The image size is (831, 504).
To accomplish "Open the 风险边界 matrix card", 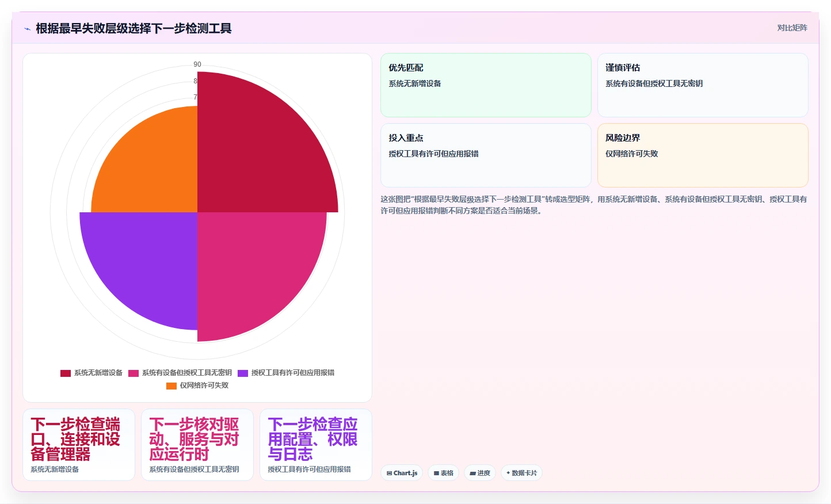I will 703,155.
